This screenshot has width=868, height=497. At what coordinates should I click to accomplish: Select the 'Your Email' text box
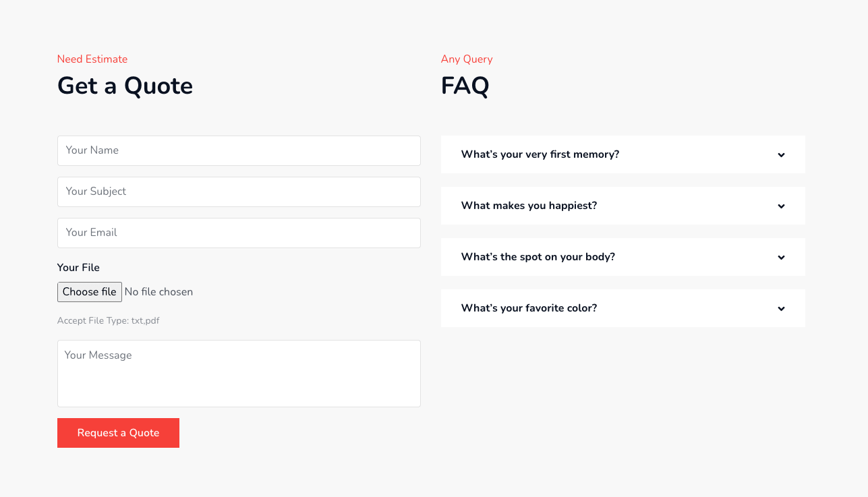(x=239, y=233)
